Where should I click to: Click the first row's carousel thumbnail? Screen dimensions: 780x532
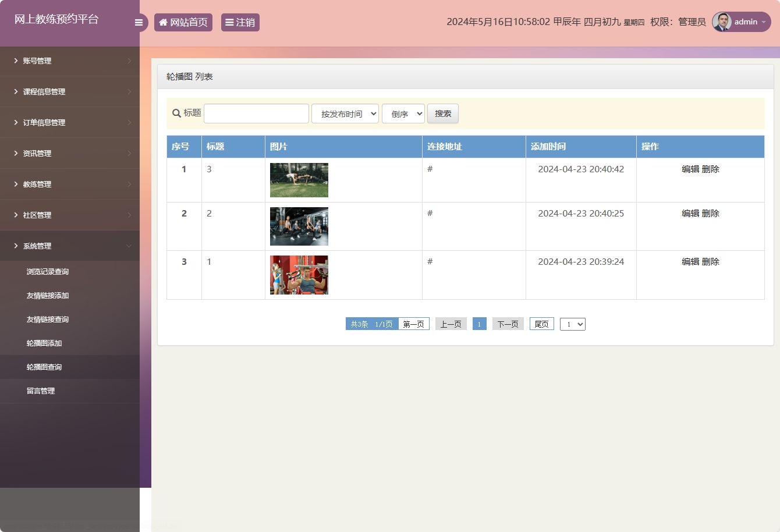pos(299,180)
